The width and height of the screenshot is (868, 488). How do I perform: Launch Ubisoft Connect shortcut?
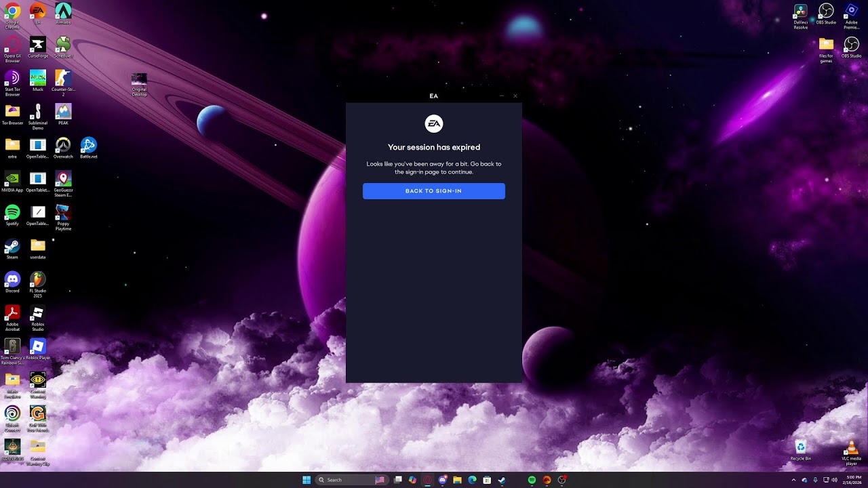(x=12, y=419)
